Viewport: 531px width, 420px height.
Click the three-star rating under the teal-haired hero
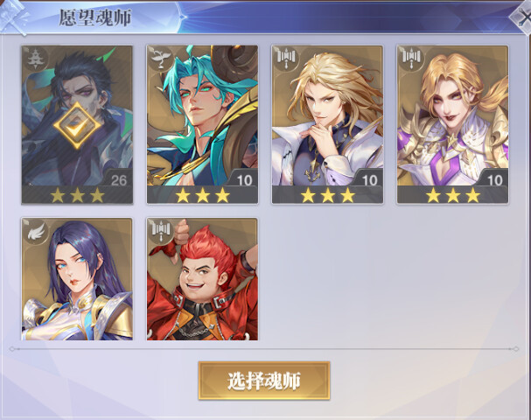[x=202, y=195]
